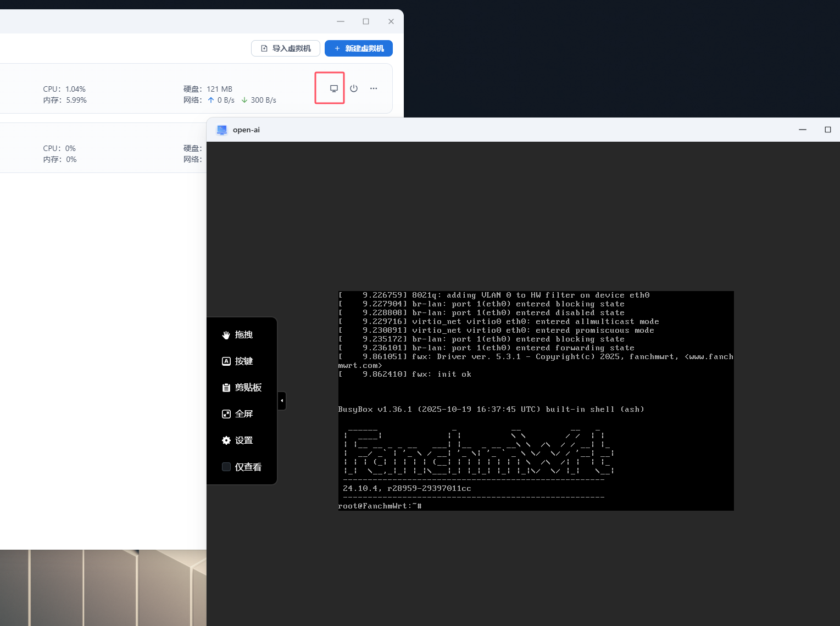Screen dimensions: 840x626
Task: Click the hand icon beside 拖拽
Action: [226, 335]
